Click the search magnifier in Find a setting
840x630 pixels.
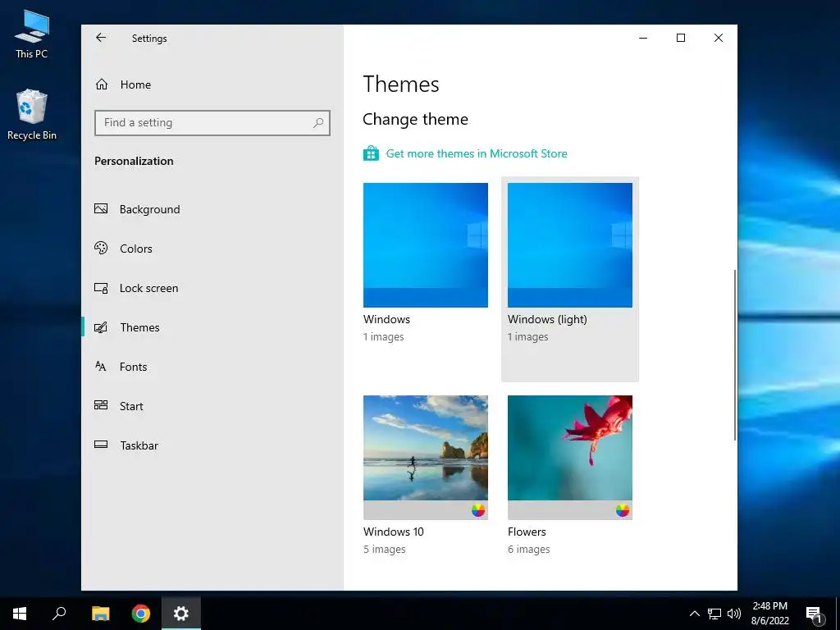tap(318, 123)
